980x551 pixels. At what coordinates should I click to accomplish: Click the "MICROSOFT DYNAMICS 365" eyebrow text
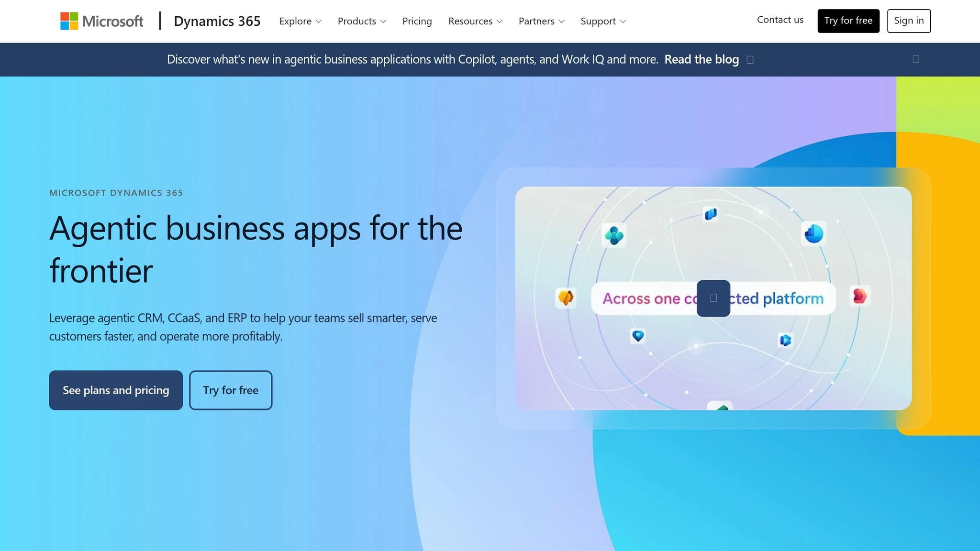pos(116,193)
